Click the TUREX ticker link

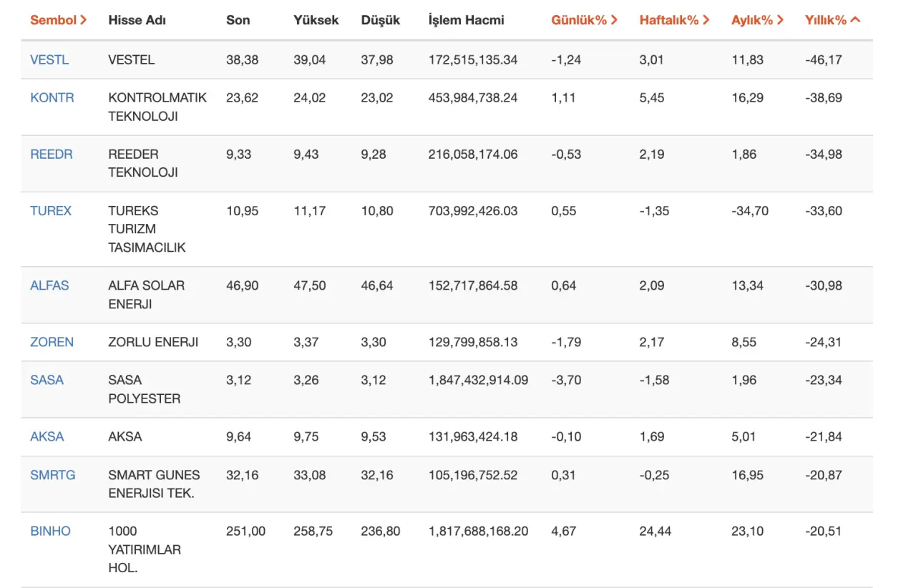[x=51, y=211]
